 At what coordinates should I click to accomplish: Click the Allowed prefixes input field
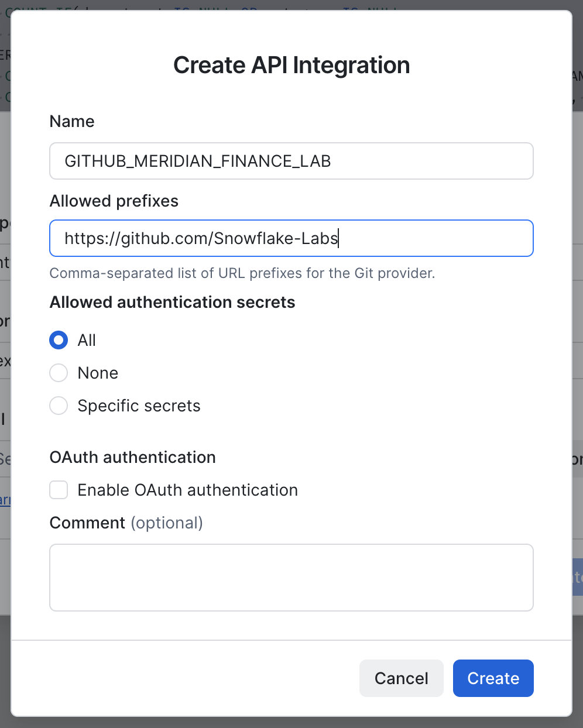pos(291,238)
